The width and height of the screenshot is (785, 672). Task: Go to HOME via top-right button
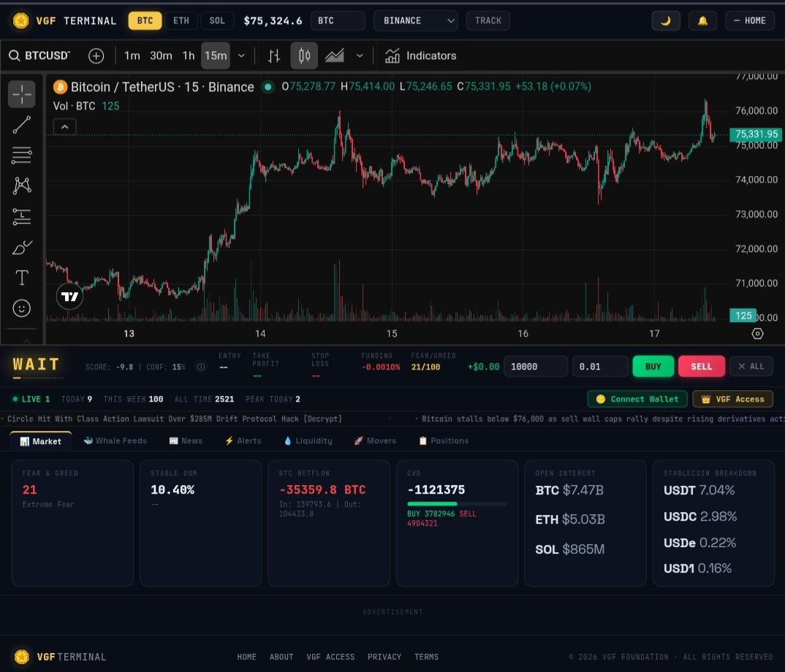[x=749, y=20]
